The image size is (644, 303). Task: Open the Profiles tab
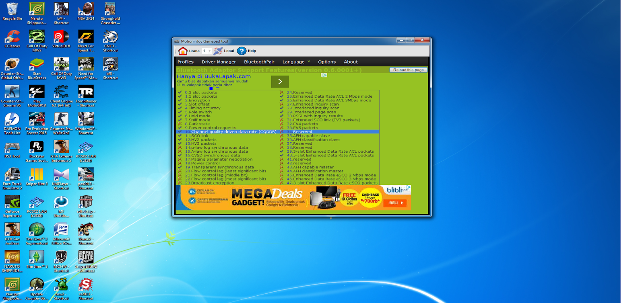[186, 62]
